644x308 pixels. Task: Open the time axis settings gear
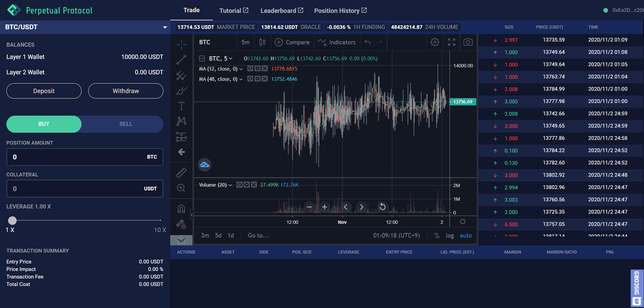[462, 222]
